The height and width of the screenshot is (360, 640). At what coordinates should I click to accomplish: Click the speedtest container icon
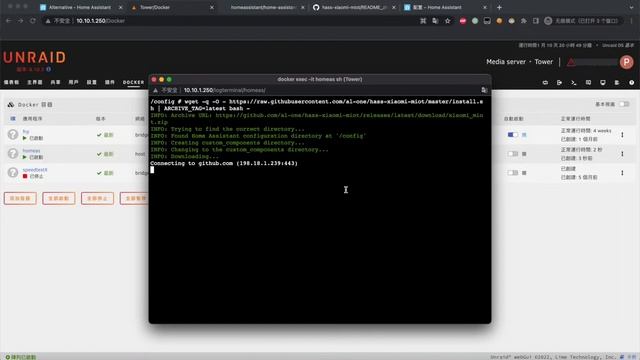pos(13,173)
